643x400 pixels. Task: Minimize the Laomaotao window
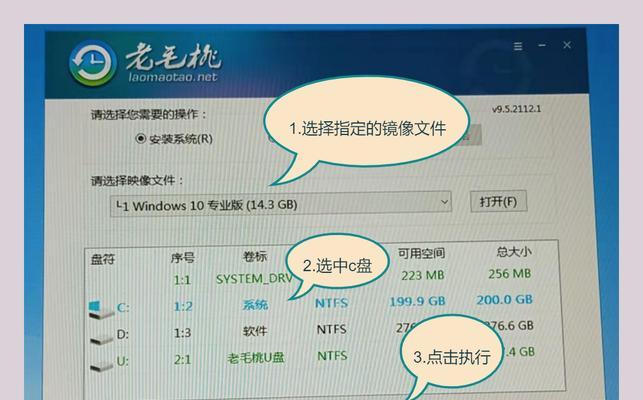(542, 45)
